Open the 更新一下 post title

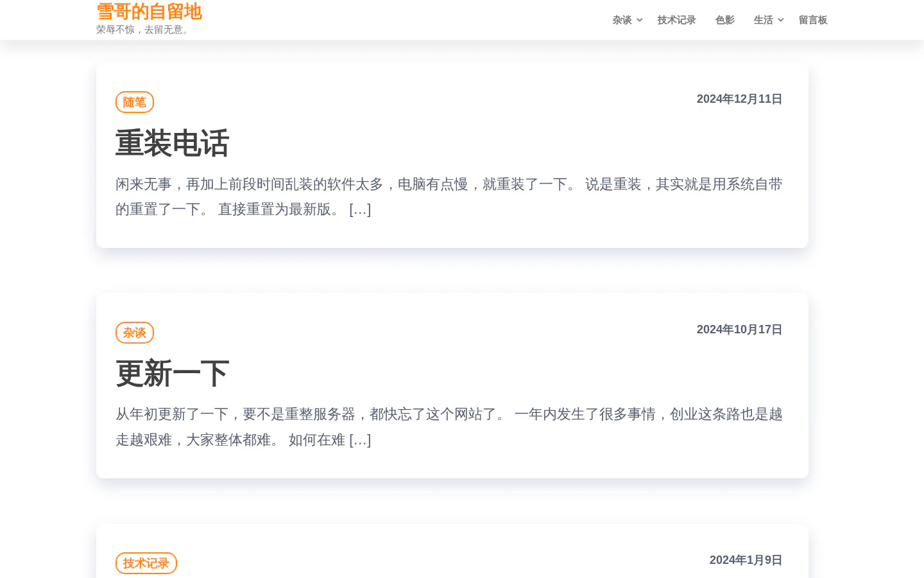click(172, 373)
